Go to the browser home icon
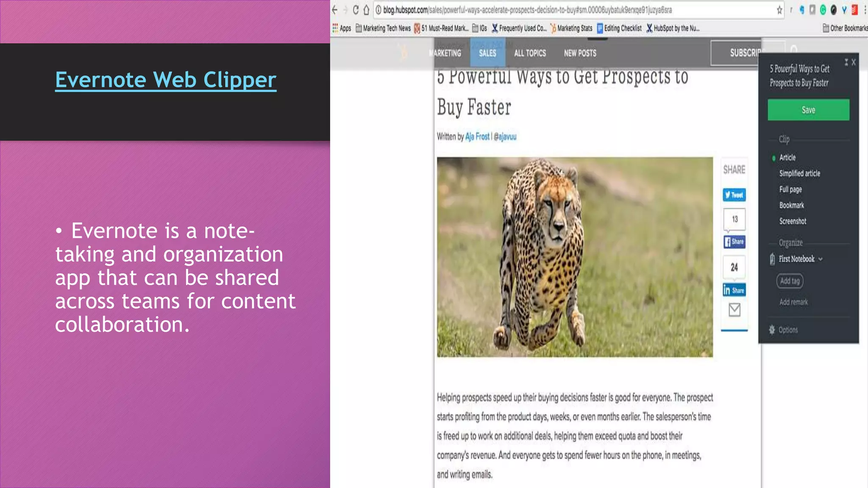868x488 pixels. [x=366, y=10]
